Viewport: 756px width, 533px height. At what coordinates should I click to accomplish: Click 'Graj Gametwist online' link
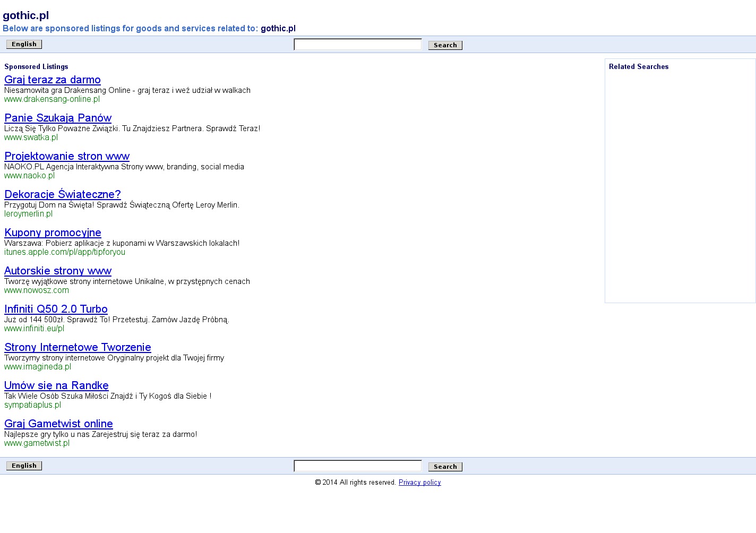(x=58, y=424)
